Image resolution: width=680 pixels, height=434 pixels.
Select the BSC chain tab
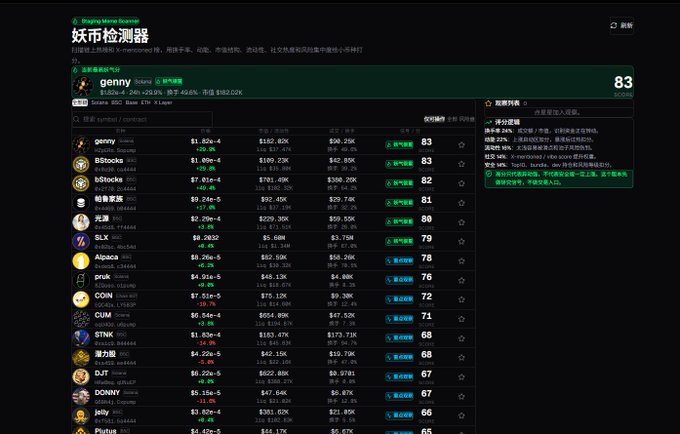117,103
